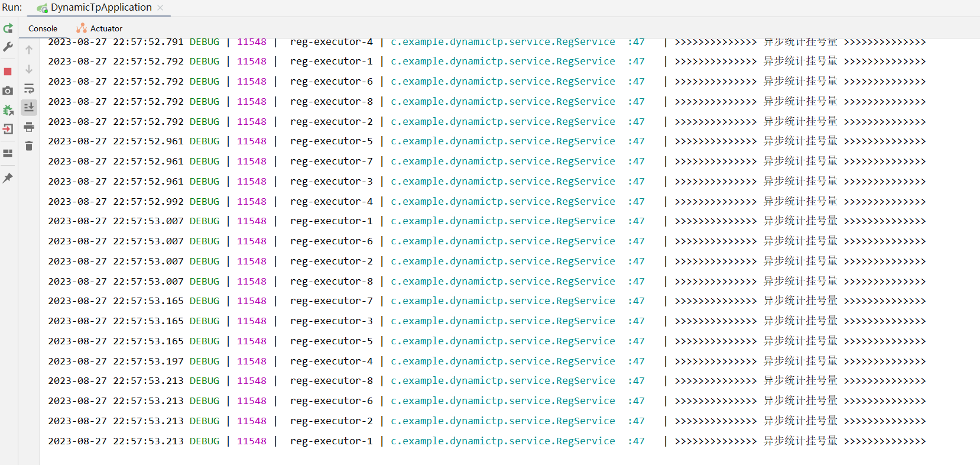Click reg-executor-6 in the 22:57:52.792 log line
980x465 pixels.
point(332,82)
